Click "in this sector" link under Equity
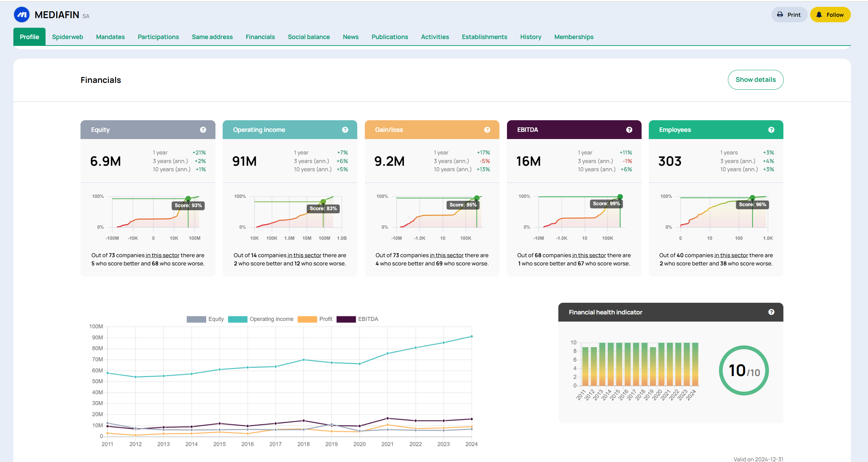Viewport: 868px width, 462px height. 163,255
